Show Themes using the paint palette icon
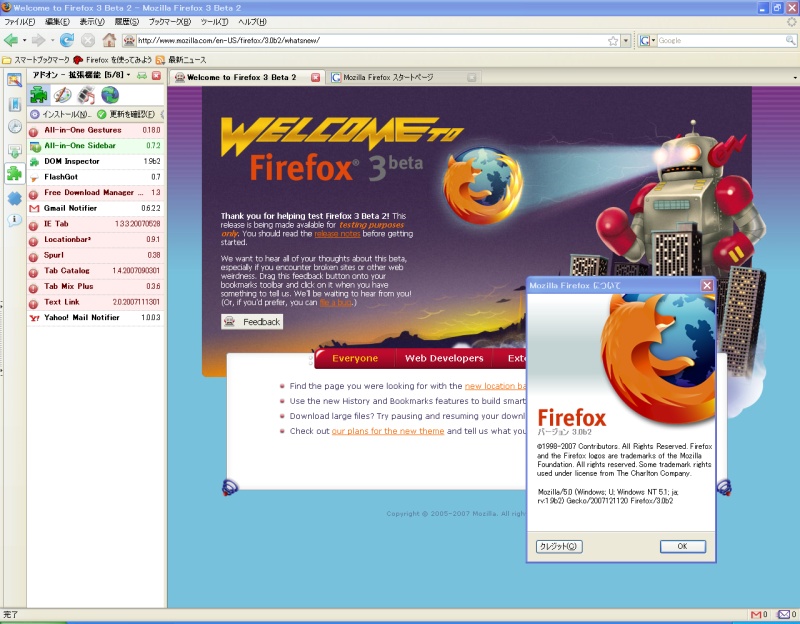The width and height of the screenshot is (800, 624). click(x=62, y=95)
